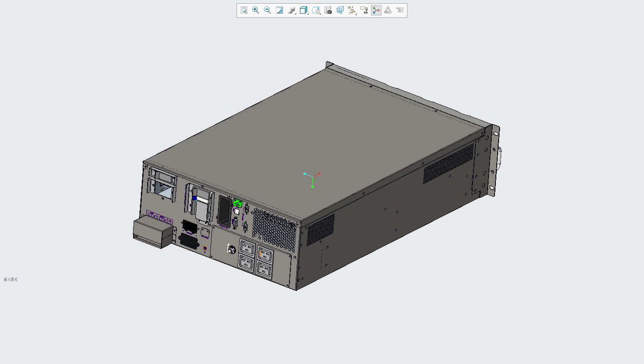644x364 pixels.
Task: Click the Refit view icon
Action: [x=244, y=10]
